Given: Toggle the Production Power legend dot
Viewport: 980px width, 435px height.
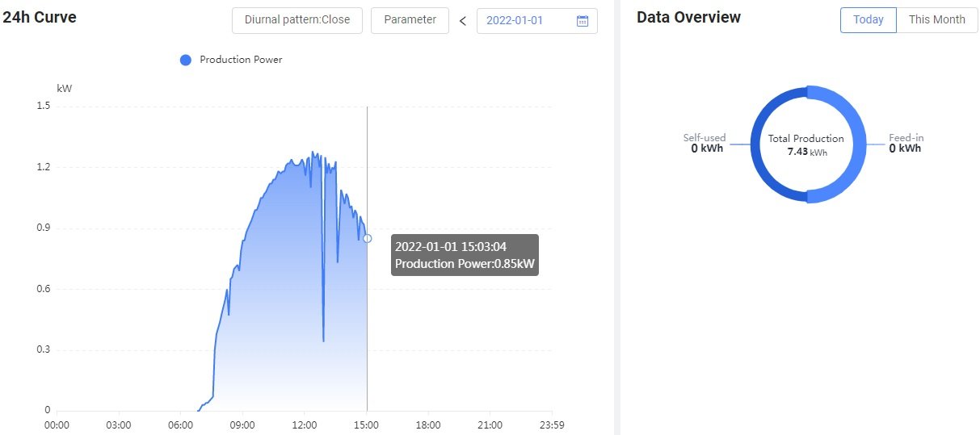Looking at the screenshot, I should 186,60.
